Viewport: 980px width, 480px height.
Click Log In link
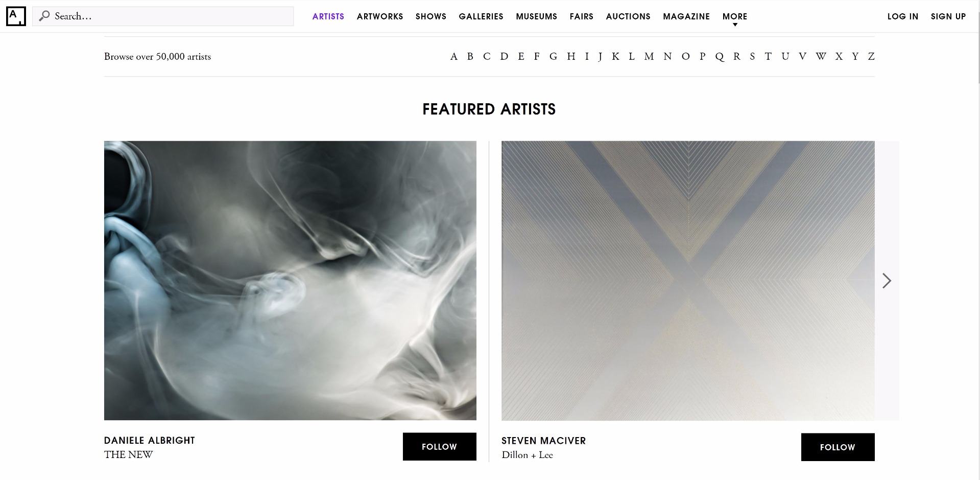[x=902, y=16]
